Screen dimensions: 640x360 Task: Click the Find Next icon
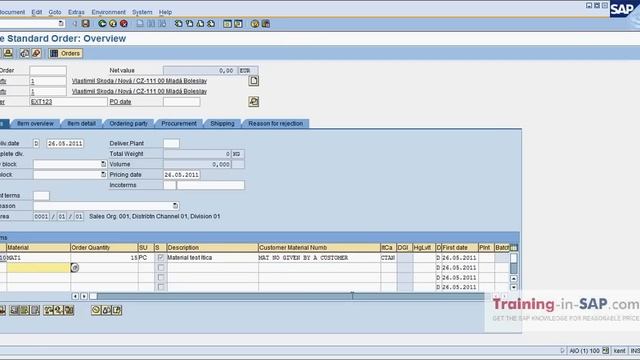(x=162, y=24)
